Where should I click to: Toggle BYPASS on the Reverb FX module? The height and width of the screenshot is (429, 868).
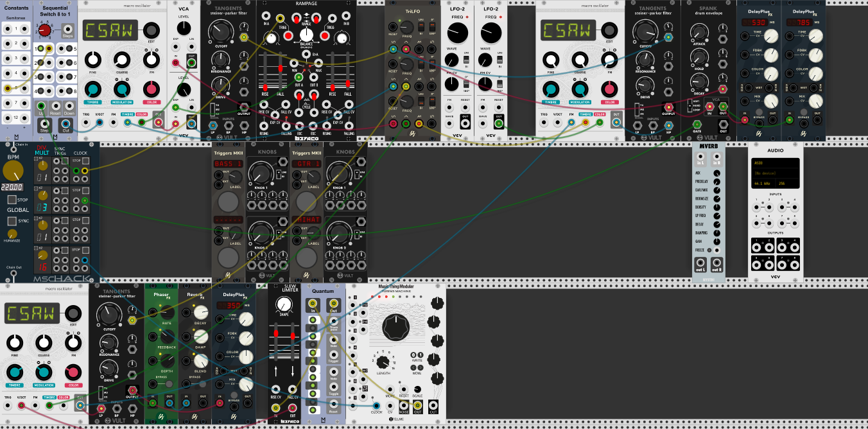(202, 384)
